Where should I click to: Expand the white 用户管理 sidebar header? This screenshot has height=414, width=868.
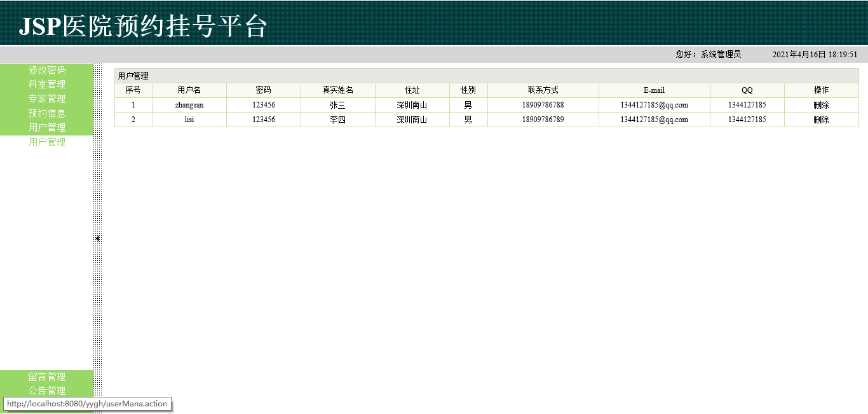pos(47,127)
